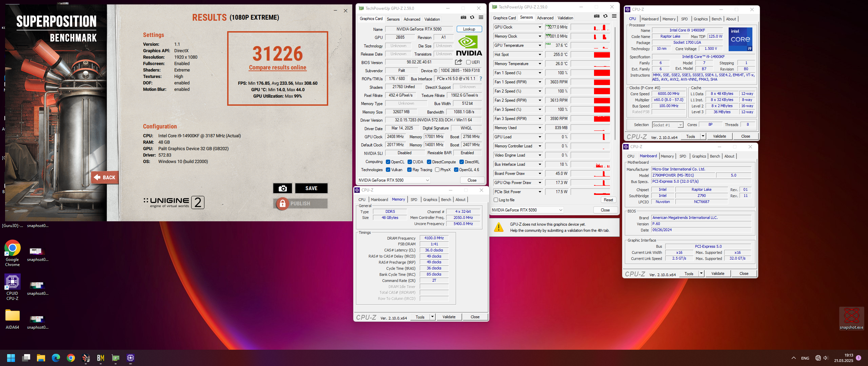Switch to Advanced tab in GPU-Z Graphics Card window
The width and height of the screenshot is (868, 366).
(412, 19)
